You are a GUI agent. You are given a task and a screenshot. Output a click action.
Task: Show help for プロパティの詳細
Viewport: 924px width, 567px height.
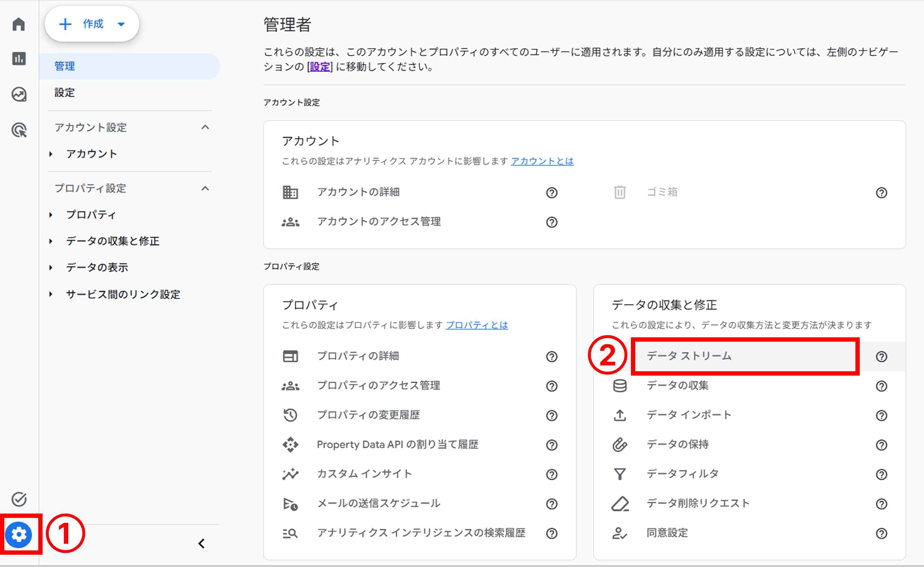point(552,357)
